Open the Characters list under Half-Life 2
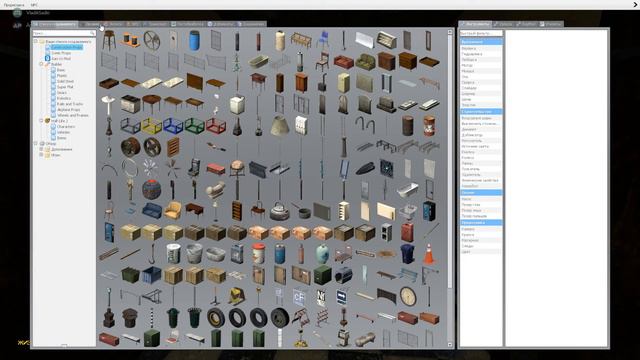This screenshot has width=640, height=360. (66, 127)
